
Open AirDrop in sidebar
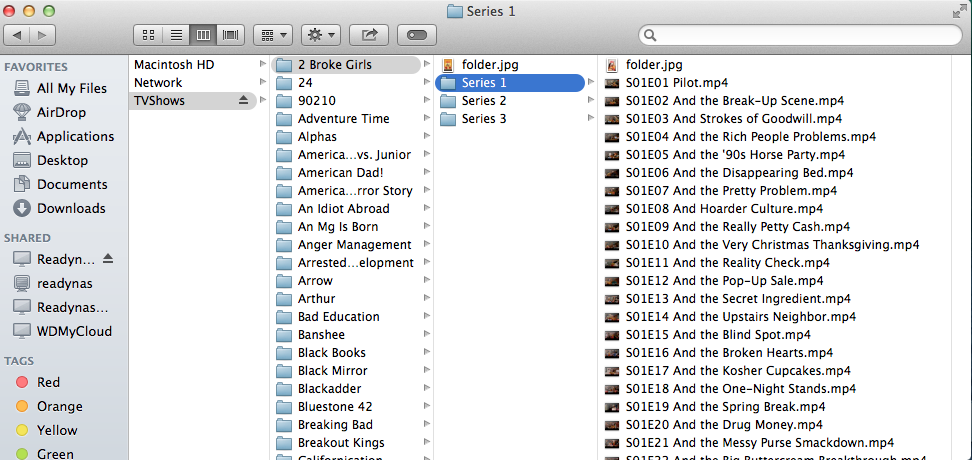(x=49, y=112)
